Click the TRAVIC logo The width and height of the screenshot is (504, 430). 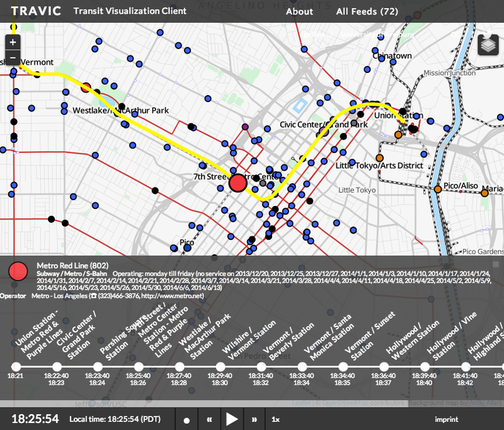pos(36,11)
